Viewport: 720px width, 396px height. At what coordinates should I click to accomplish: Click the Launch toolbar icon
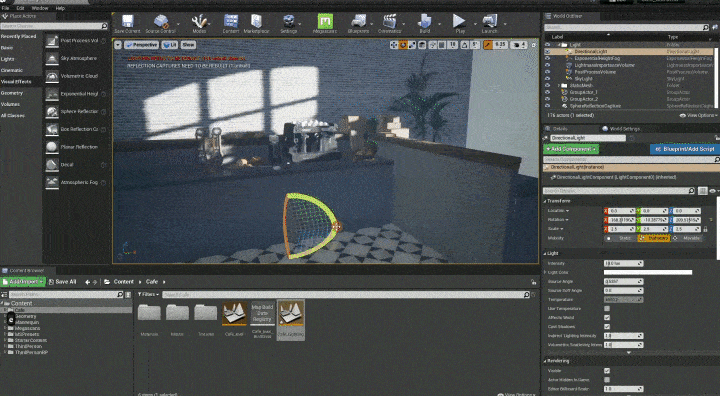(x=489, y=23)
